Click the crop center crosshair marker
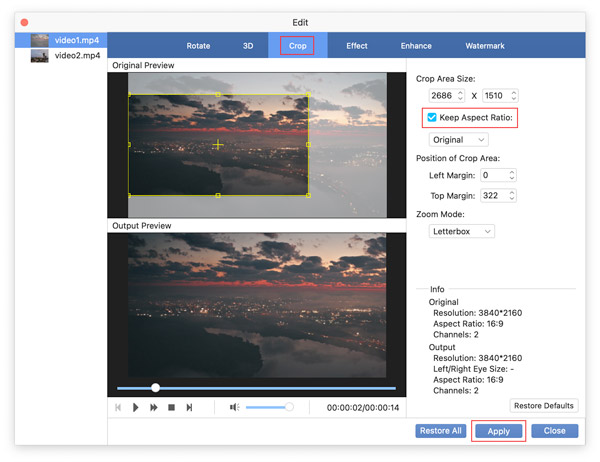 coord(218,144)
